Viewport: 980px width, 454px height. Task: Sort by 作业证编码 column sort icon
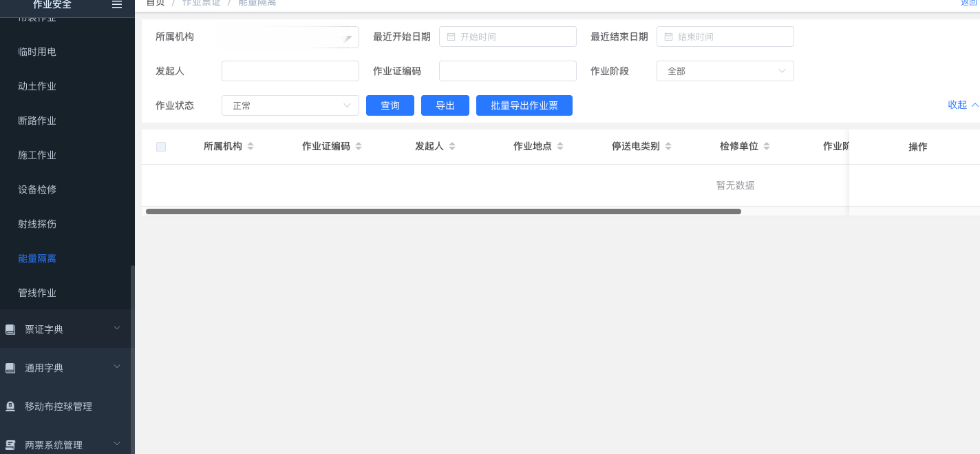[359, 146]
